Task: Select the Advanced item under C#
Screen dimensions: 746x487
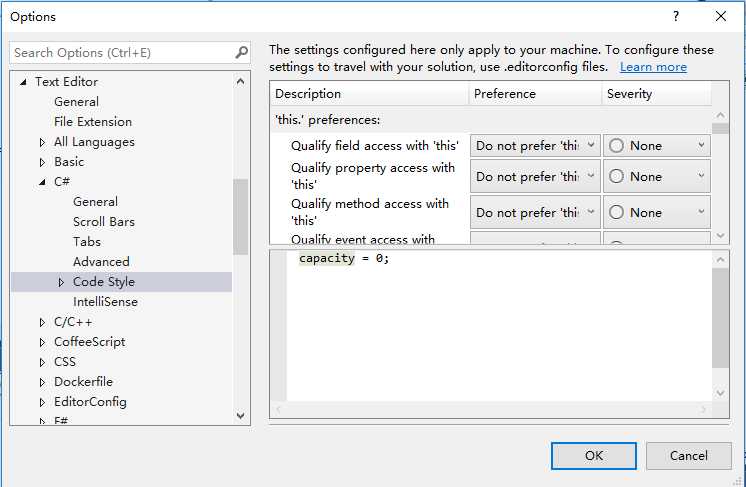Action: [x=101, y=262]
